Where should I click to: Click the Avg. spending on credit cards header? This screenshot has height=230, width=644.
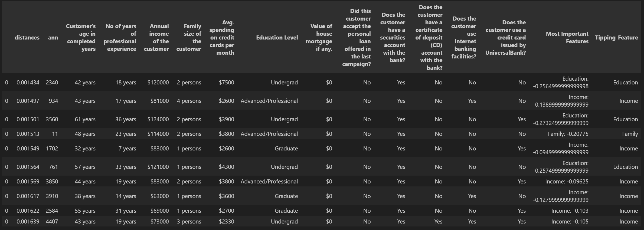(x=222, y=38)
